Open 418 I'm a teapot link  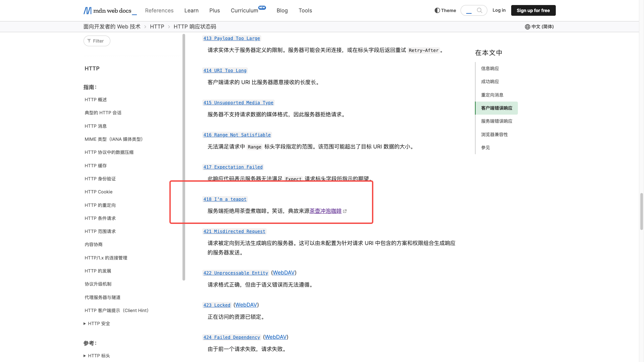pos(225,199)
